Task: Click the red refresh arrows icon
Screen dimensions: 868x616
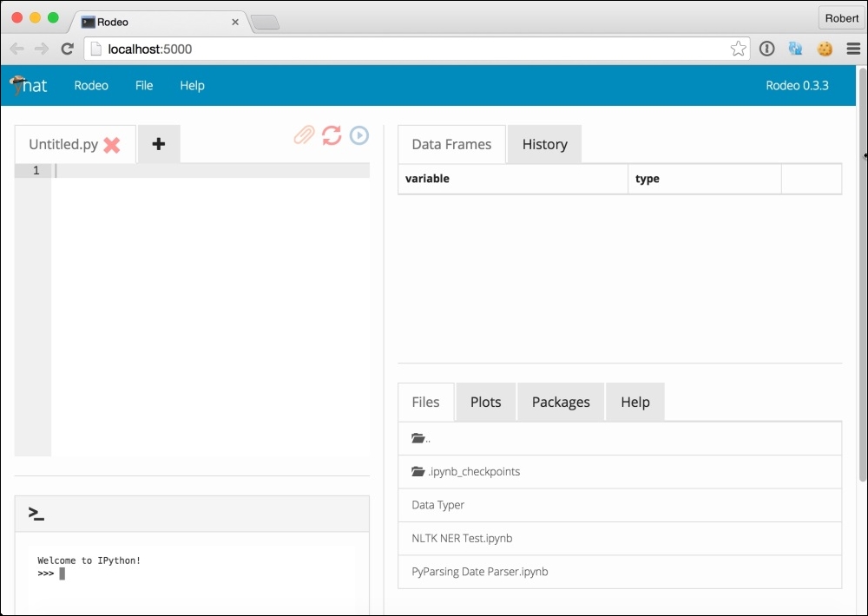Action: [332, 135]
